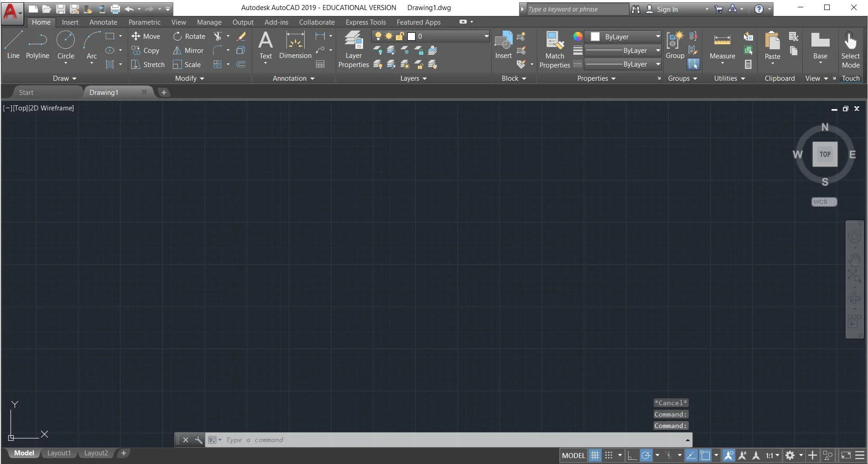Switch to the Layout1 tab
Screen dimensions: 868x464
point(59,453)
